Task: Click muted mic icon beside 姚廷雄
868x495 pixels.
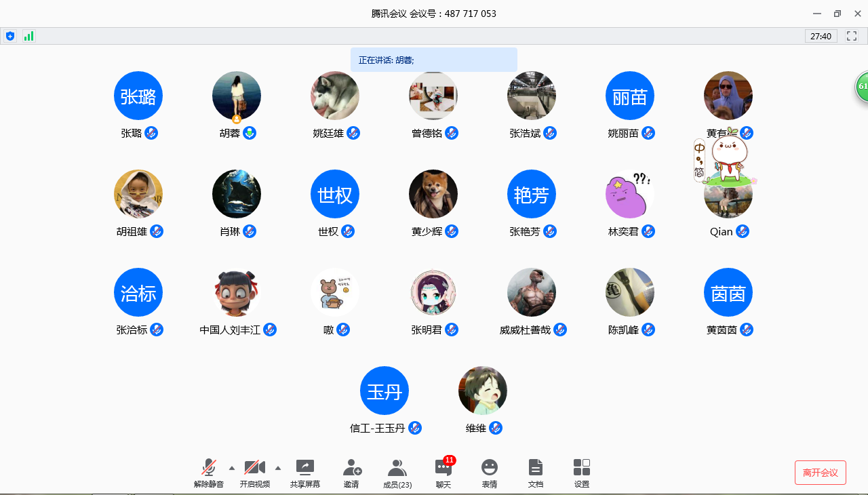Action: click(353, 133)
